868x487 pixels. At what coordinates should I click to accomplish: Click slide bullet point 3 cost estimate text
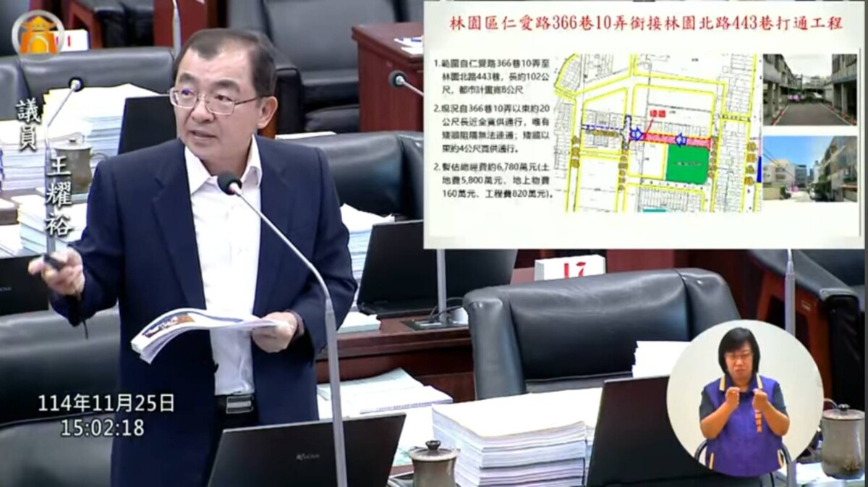tap(493, 184)
